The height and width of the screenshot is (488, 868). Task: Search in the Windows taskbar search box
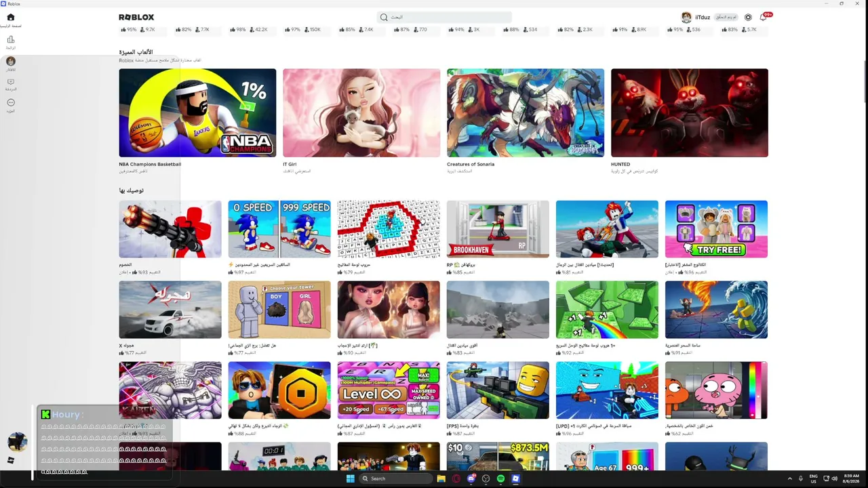coord(395,479)
